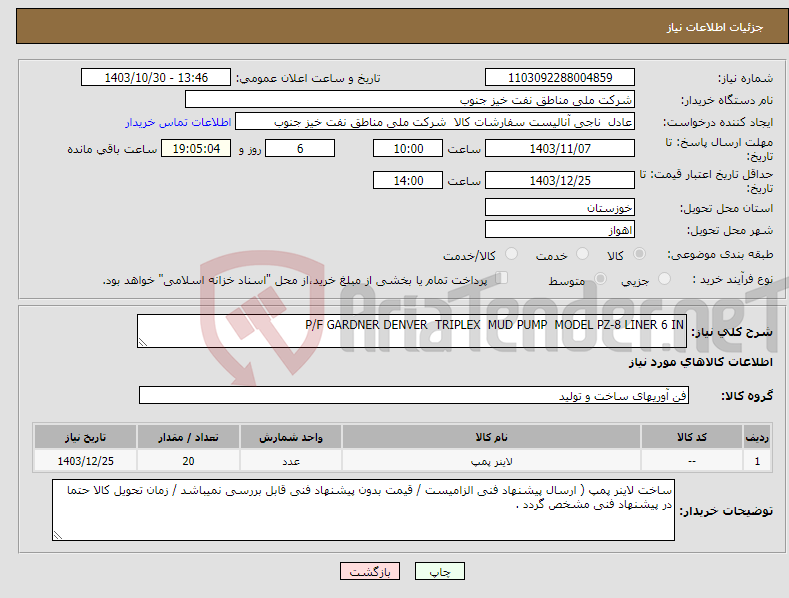Click the goods group field فن آوریهای ساخت

pyautogui.click(x=414, y=396)
